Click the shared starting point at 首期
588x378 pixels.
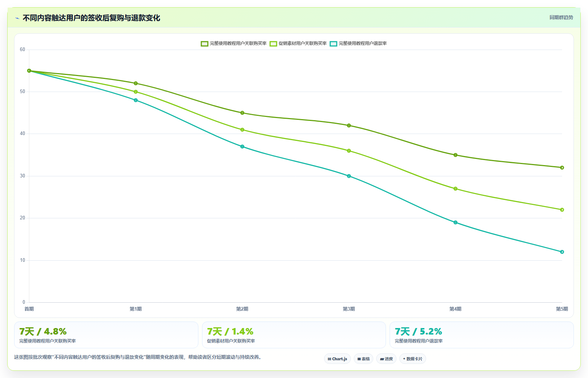click(x=29, y=71)
